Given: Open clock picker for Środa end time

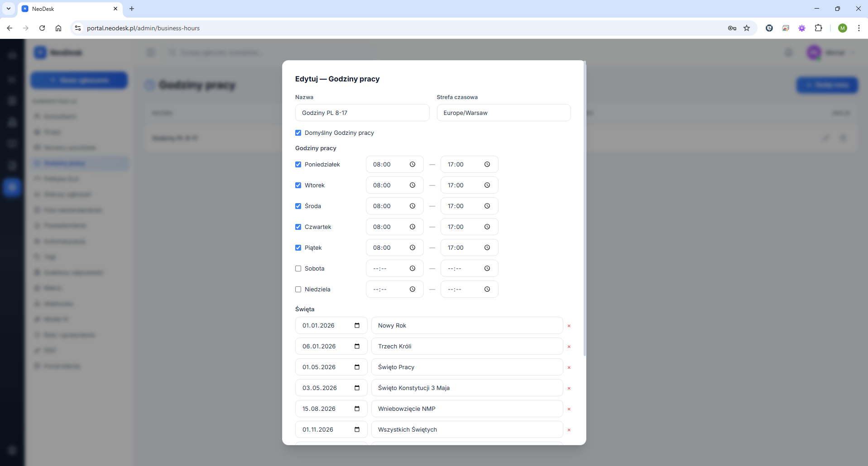Looking at the screenshot, I should click(487, 206).
